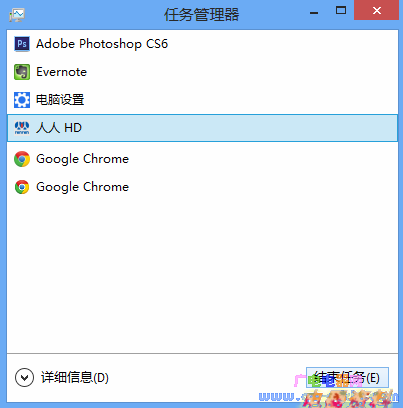
Task: Close the 任务管理器 window
Action: [x=377, y=11]
